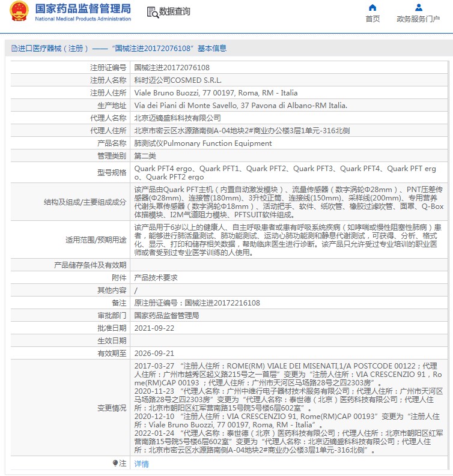Screen dimensions: 453x476
Task: Click the 型号规格 row label
Action: click(x=112, y=172)
